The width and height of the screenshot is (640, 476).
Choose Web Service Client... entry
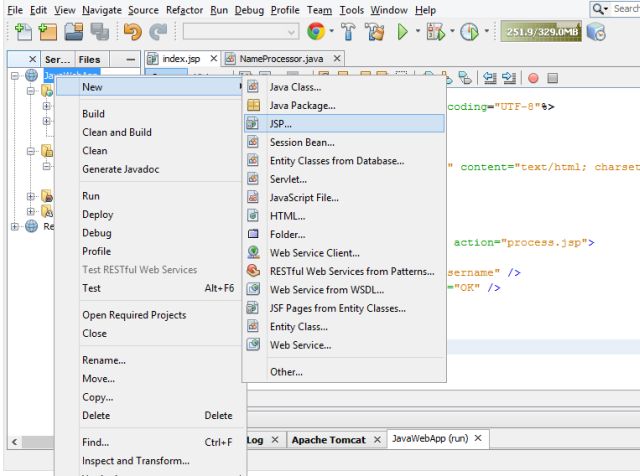tap(344, 253)
